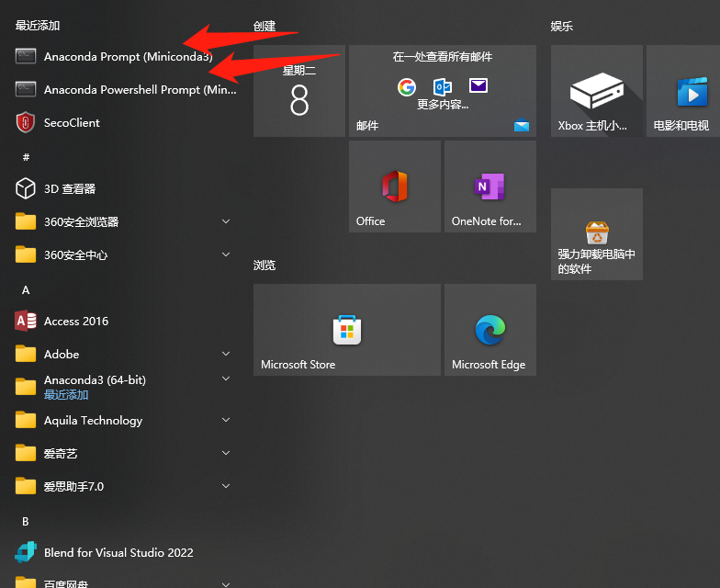
Task: Click the Anaconda3 (64-bit) folder icon
Action: [x=26, y=387]
